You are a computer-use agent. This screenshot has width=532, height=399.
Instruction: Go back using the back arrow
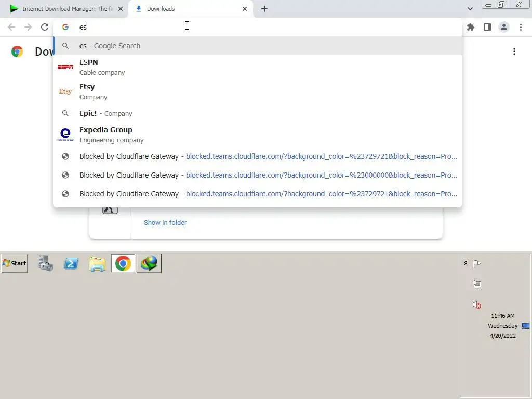point(11,27)
